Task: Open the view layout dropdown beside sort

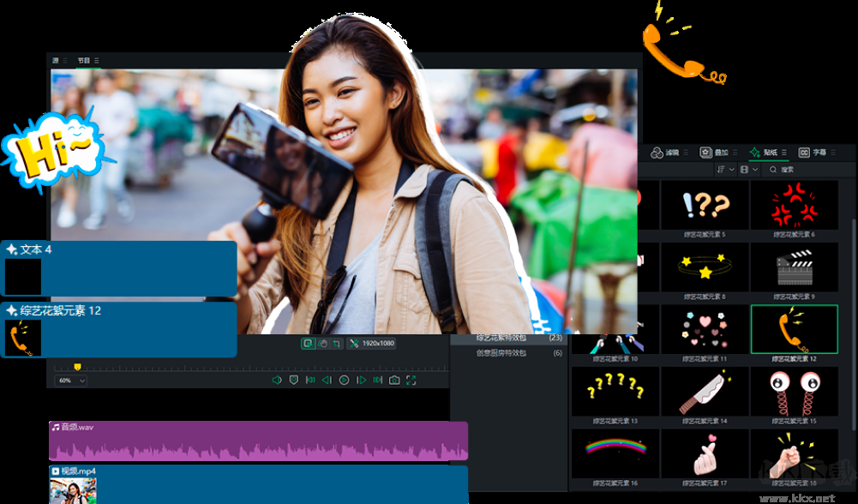Action: coord(750,168)
